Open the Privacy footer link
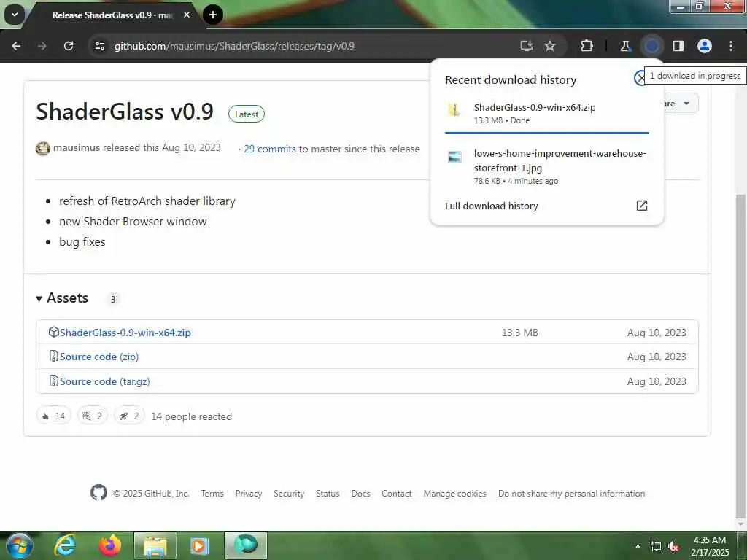Viewport: 747px width, 560px height. (249, 494)
